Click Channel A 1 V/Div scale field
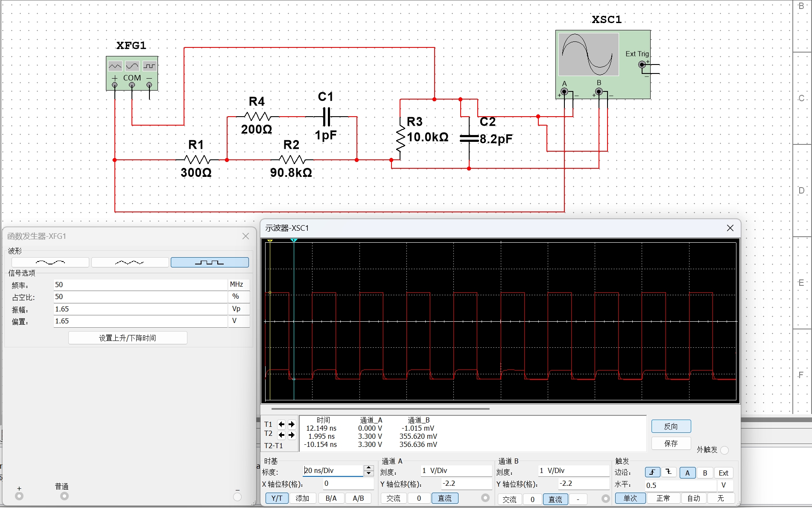This screenshot has height=508, width=812. coord(456,470)
